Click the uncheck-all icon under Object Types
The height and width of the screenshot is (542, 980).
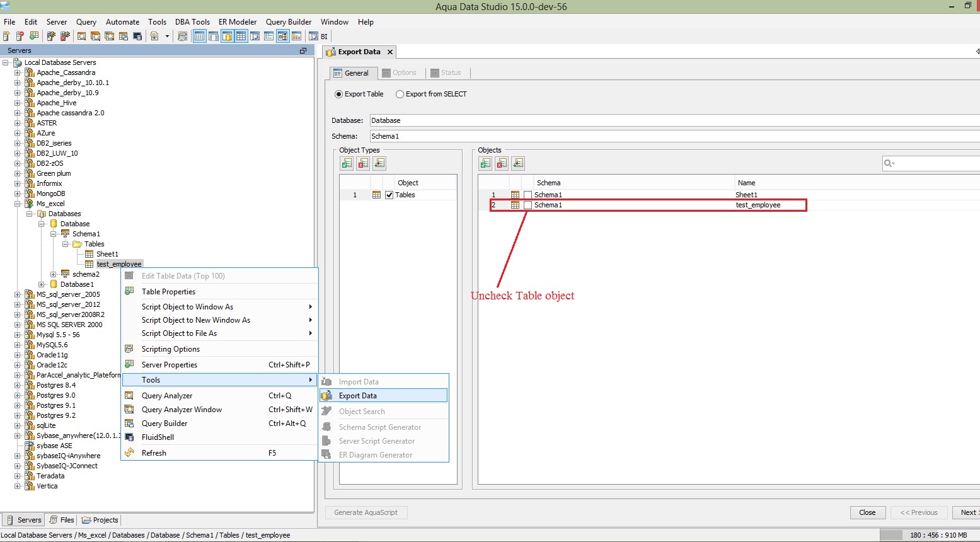(x=363, y=164)
